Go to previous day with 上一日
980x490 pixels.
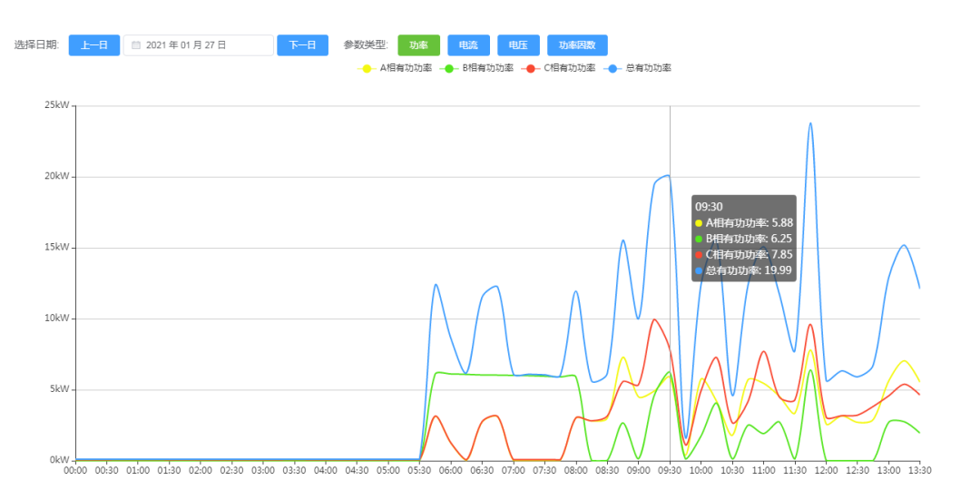point(94,45)
